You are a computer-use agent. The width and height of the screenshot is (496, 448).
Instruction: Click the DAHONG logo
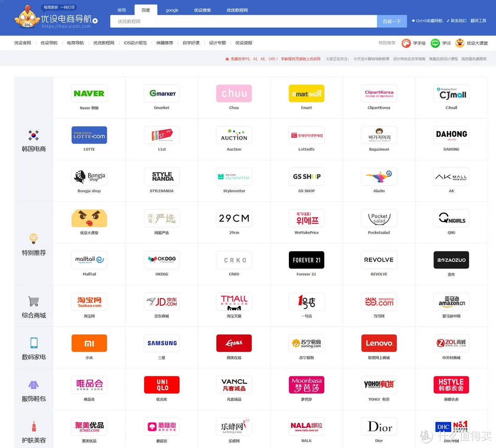click(x=451, y=135)
